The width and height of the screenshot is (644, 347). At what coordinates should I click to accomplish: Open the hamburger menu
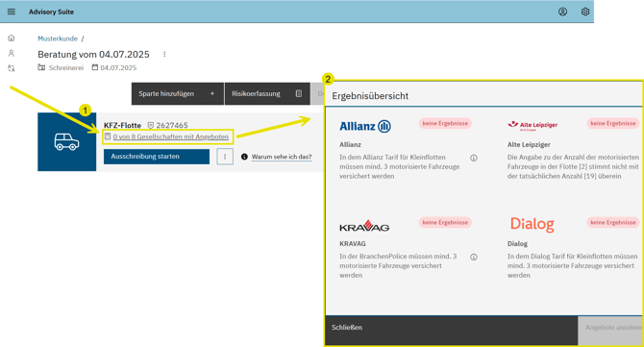coord(12,12)
